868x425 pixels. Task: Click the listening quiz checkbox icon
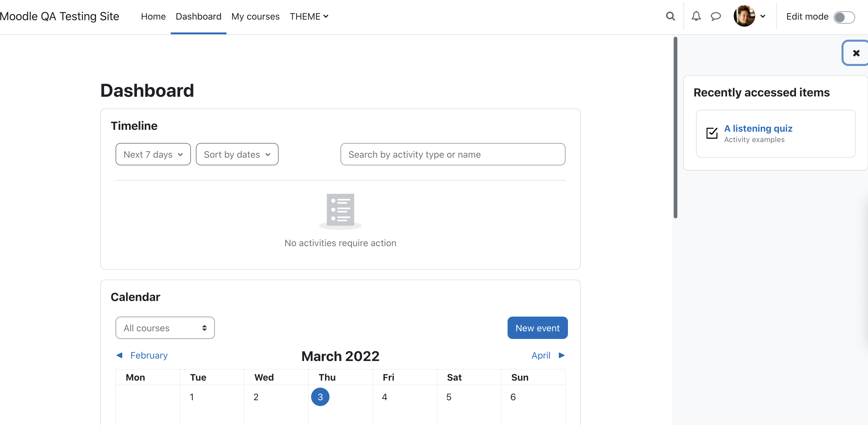coord(712,133)
